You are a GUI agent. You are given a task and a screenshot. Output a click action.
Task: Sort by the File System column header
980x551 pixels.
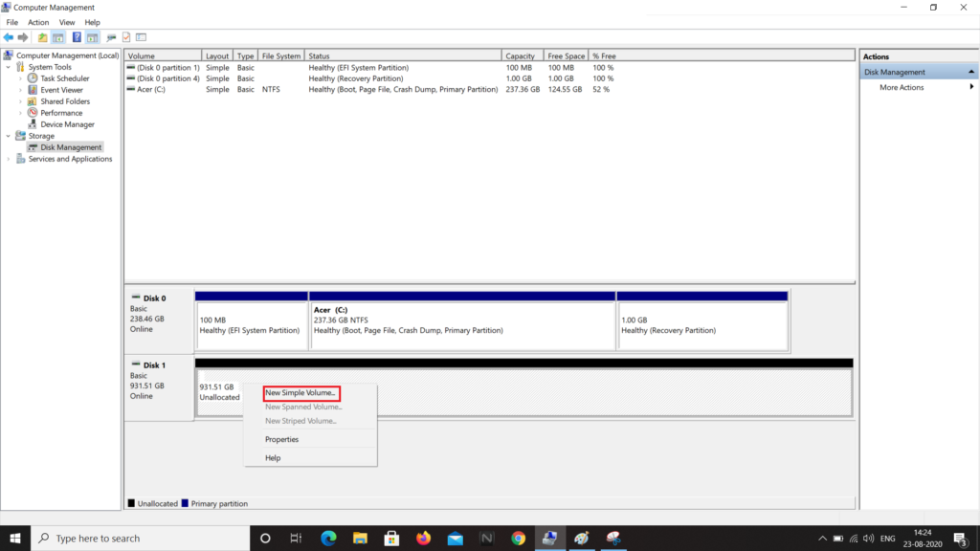[280, 55]
